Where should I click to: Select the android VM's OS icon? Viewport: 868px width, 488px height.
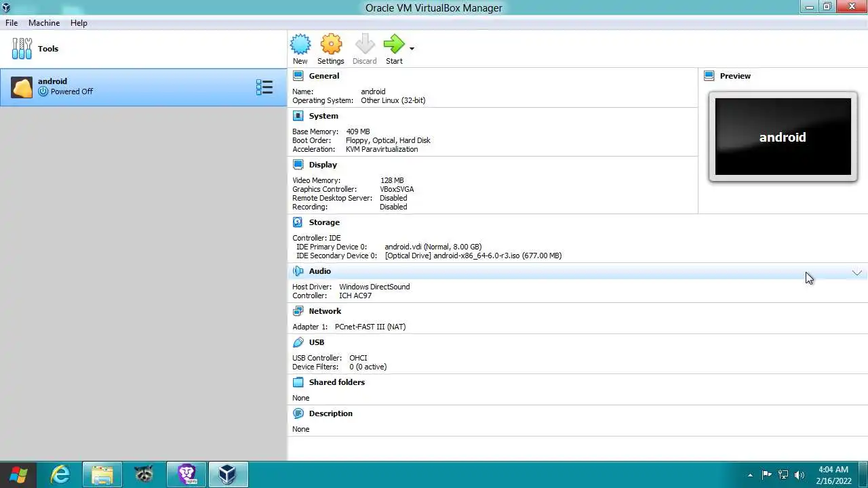22,87
